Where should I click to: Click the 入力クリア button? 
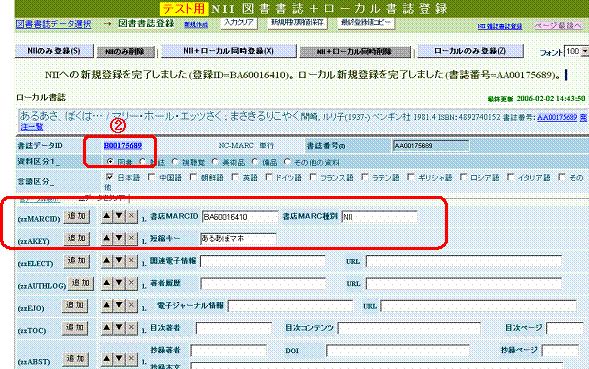239,23
